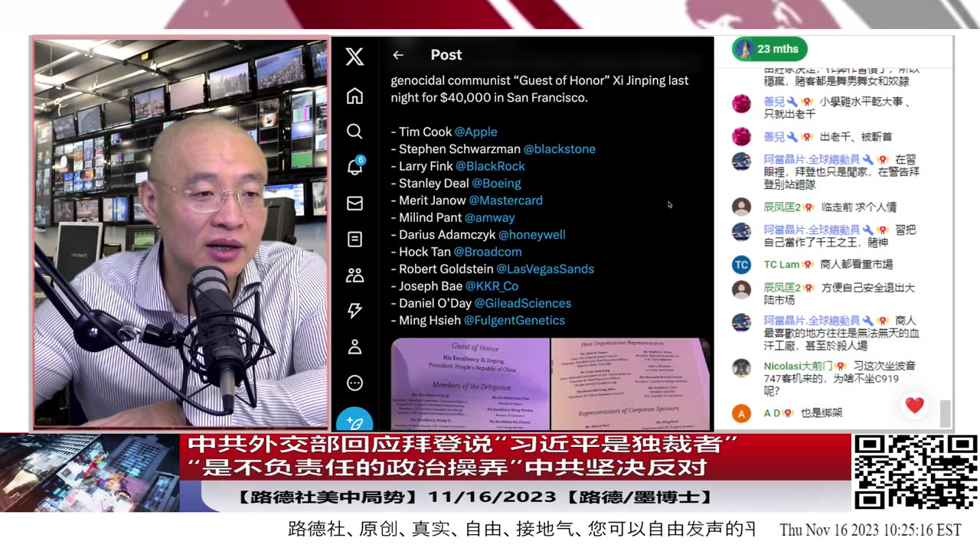The width and height of the screenshot is (980, 551).
Task: Open the Explore search icon
Action: [354, 132]
